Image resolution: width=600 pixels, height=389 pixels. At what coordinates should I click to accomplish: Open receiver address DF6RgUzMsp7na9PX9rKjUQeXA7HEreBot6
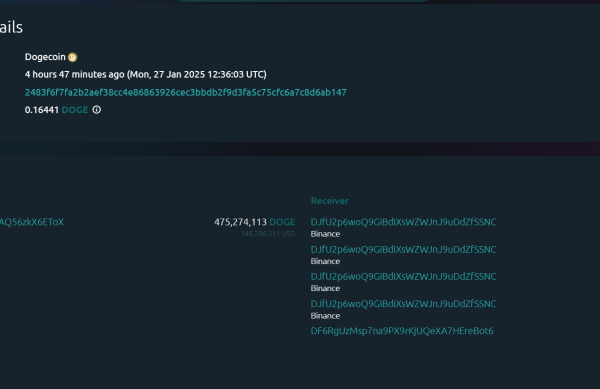coord(402,331)
